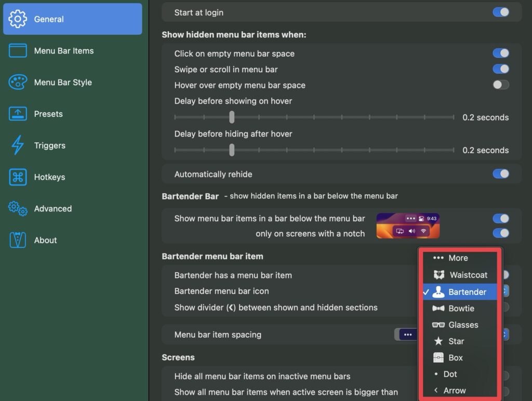The height and width of the screenshot is (401, 532).
Task: Go to the Presets section
Action: tap(73, 114)
